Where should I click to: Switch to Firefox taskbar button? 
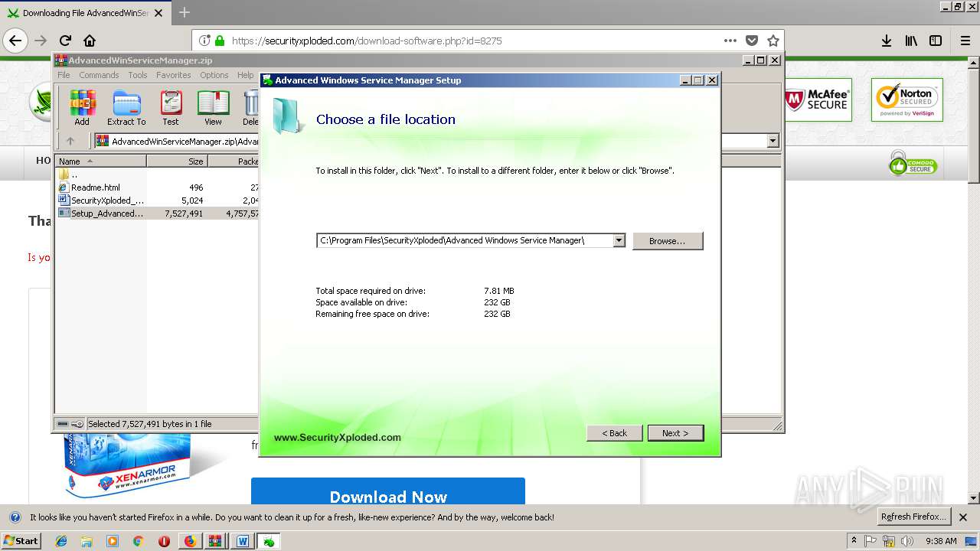point(190,541)
